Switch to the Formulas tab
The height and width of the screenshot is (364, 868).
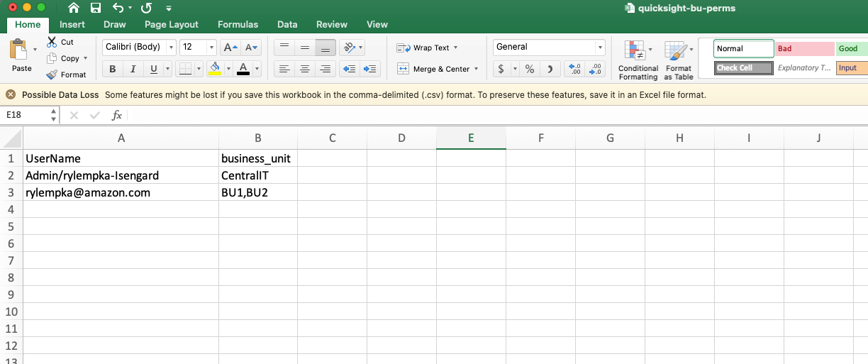(x=238, y=24)
